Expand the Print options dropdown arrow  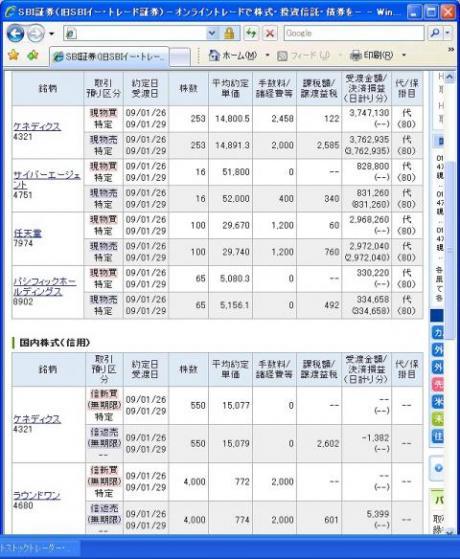(x=404, y=55)
